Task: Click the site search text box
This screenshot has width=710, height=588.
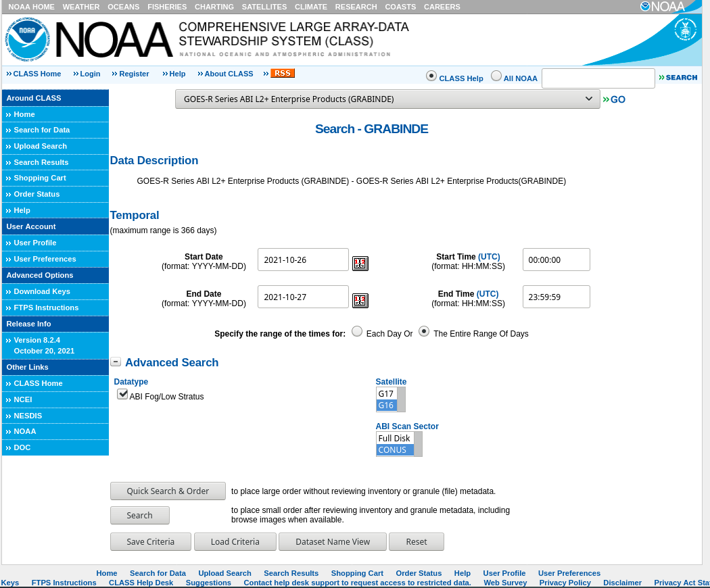Action: tap(598, 78)
